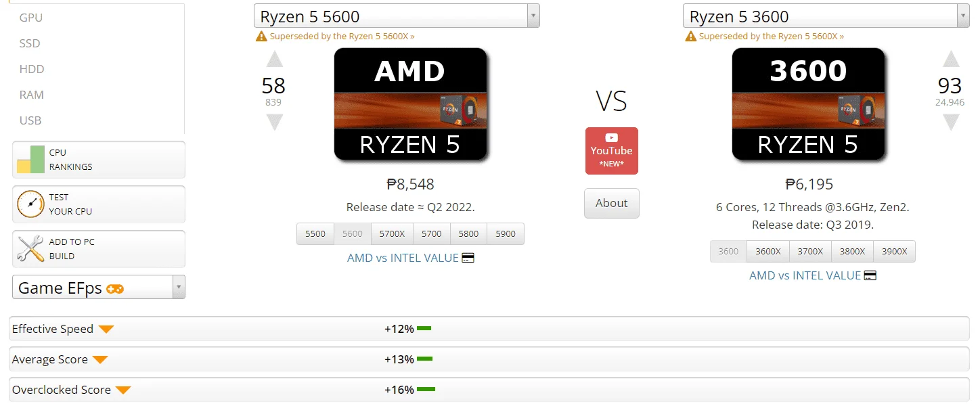980x406 pixels.
Task: Switch to the 3600X model tab
Action: [768, 251]
